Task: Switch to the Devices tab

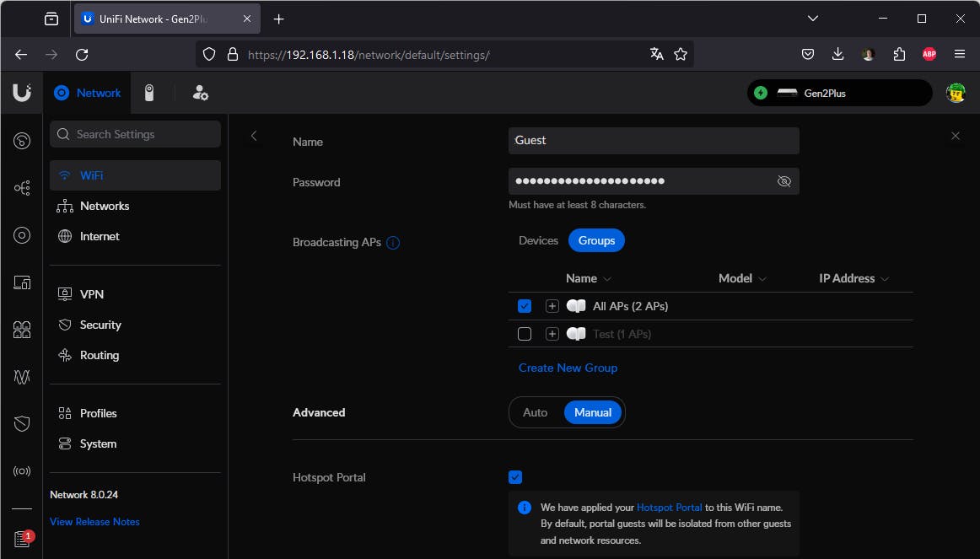Action: pos(538,240)
